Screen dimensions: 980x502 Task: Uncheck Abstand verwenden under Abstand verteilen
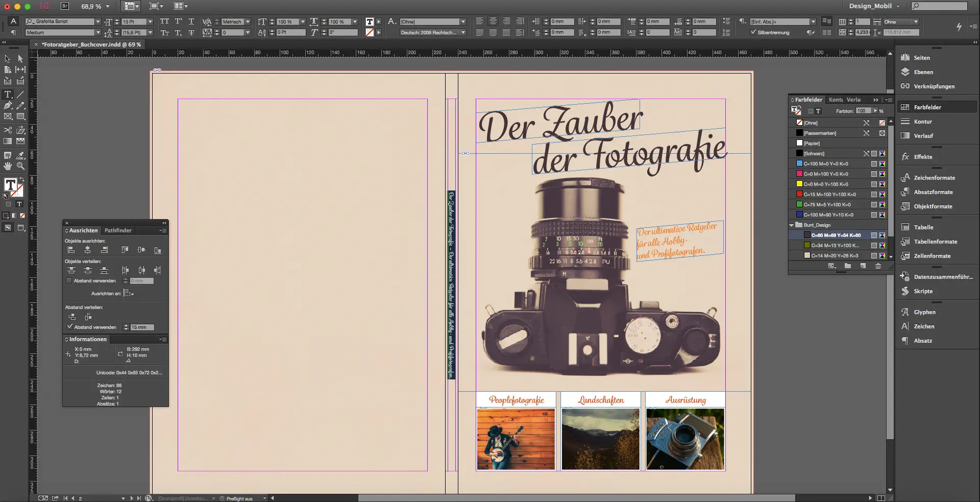pyautogui.click(x=70, y=327)
